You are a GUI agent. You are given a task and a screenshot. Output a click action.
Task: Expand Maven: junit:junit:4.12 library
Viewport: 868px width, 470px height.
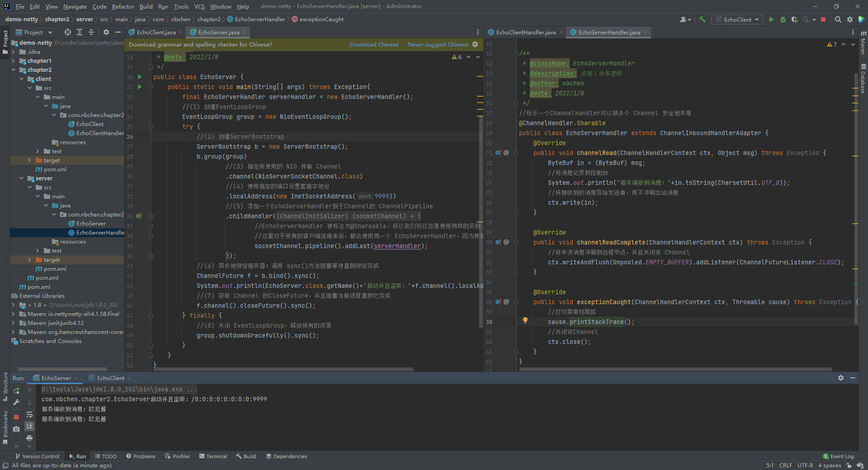[13, 323]
